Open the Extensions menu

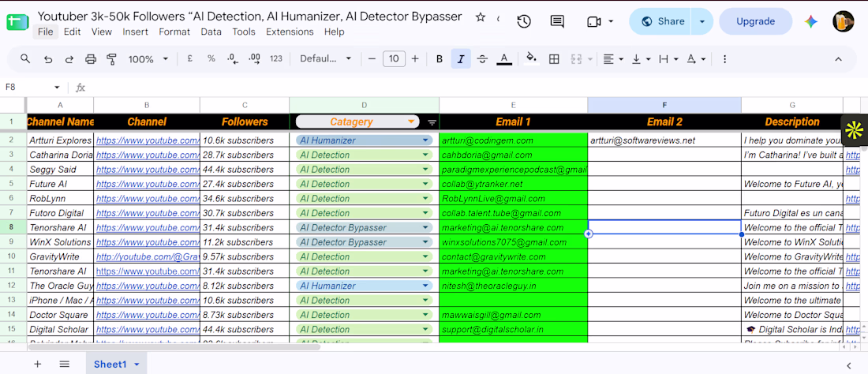coord(288,32)
